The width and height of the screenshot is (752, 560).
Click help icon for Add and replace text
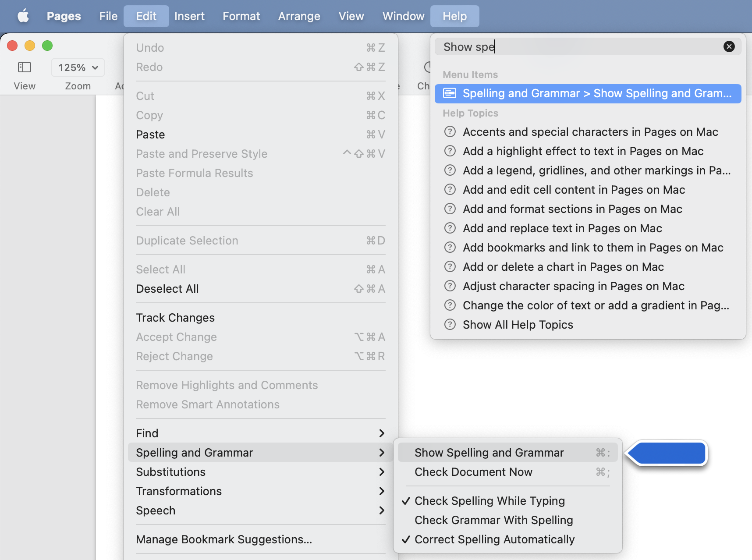click(450, 228)
